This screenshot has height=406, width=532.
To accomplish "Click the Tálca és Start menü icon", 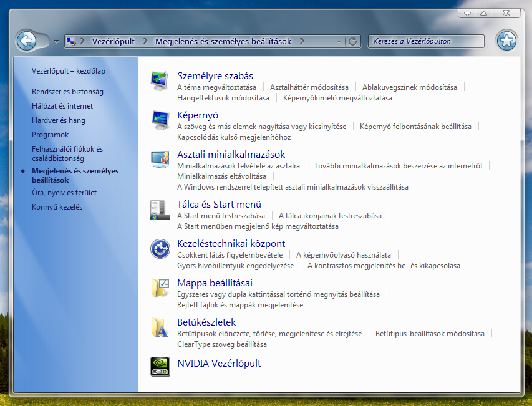I will 160,210.
